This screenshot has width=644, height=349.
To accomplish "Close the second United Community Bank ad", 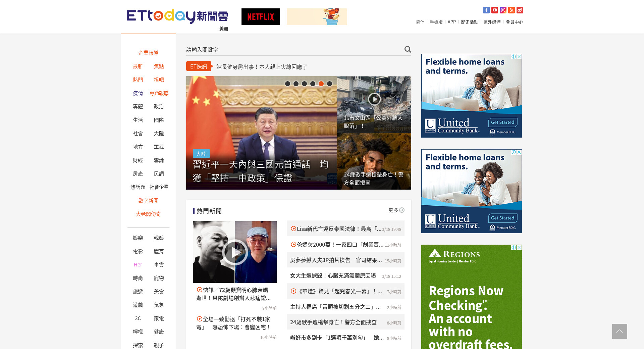I will point(519,152).
